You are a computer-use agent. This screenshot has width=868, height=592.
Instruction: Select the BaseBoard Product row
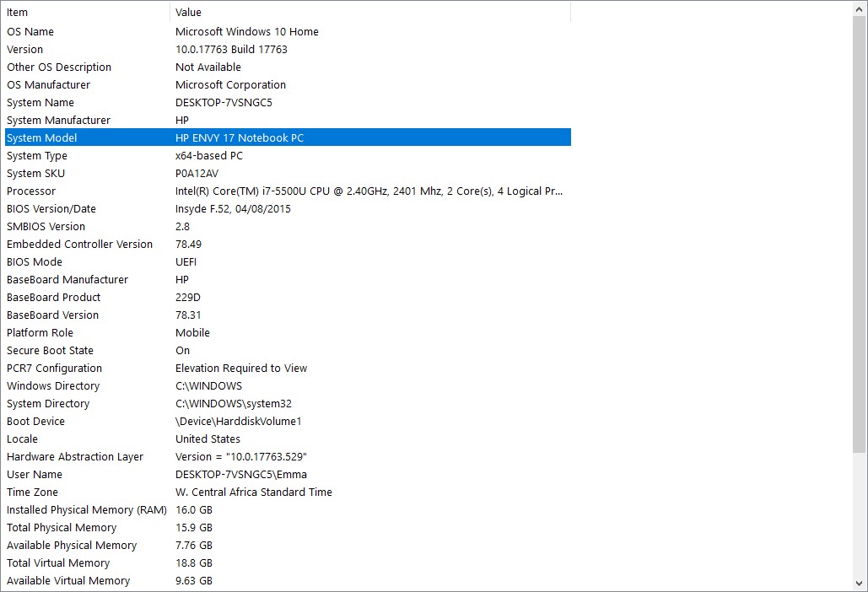pyautogui.click(x=288, y=297)
